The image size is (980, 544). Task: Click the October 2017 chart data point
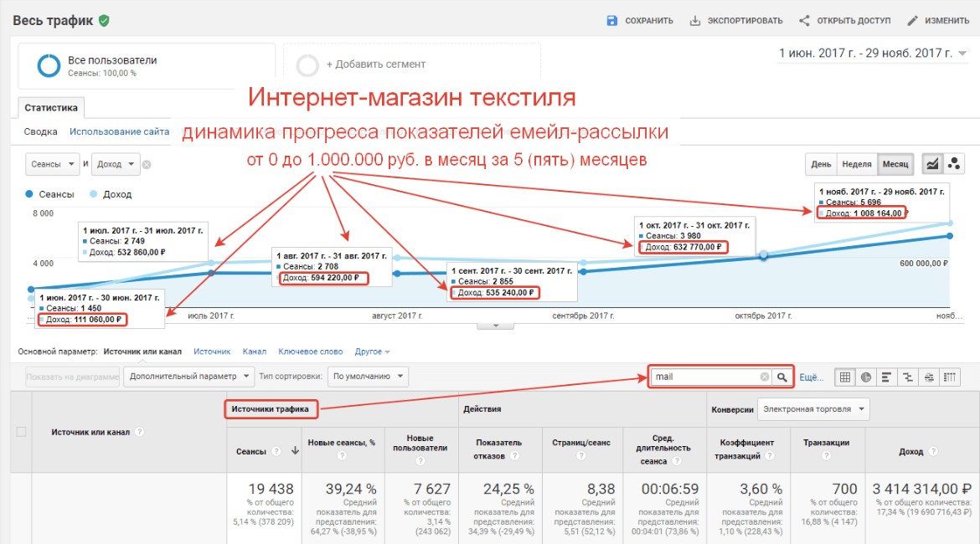[764, 255]
